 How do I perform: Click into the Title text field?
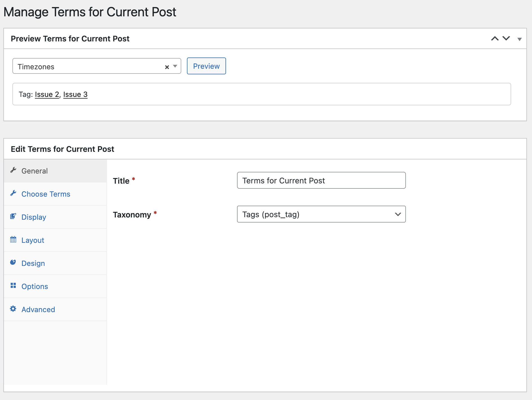pos(321,181)
